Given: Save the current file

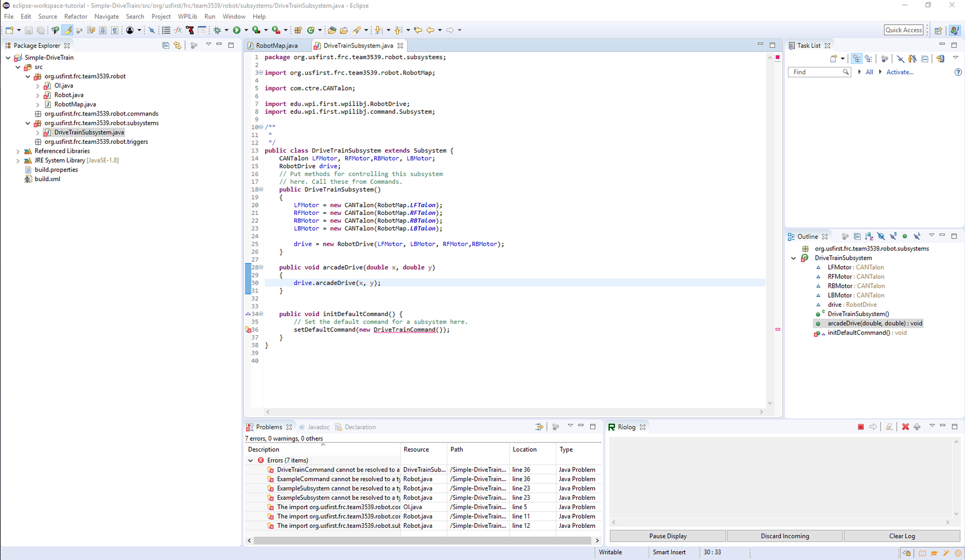Looking at the screenshot, I should (x=28, y=30).
